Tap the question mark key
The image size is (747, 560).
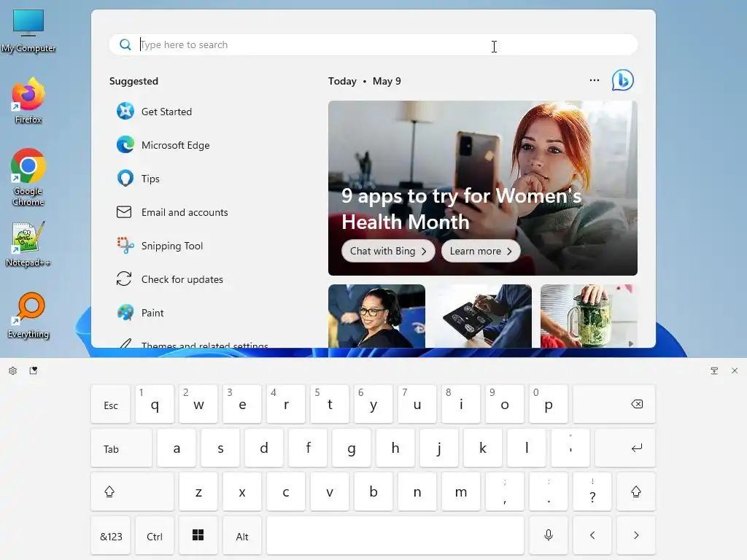[x=592, y=491]
